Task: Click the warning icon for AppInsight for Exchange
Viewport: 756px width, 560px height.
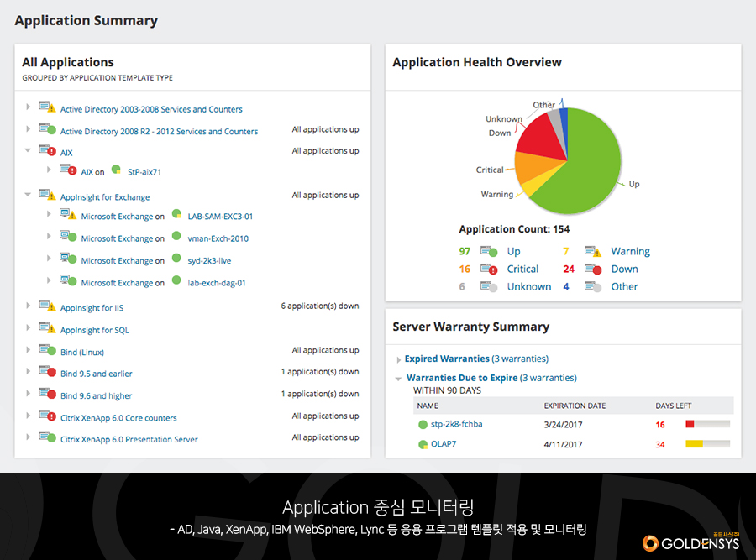Action: [x=47, y=194]
